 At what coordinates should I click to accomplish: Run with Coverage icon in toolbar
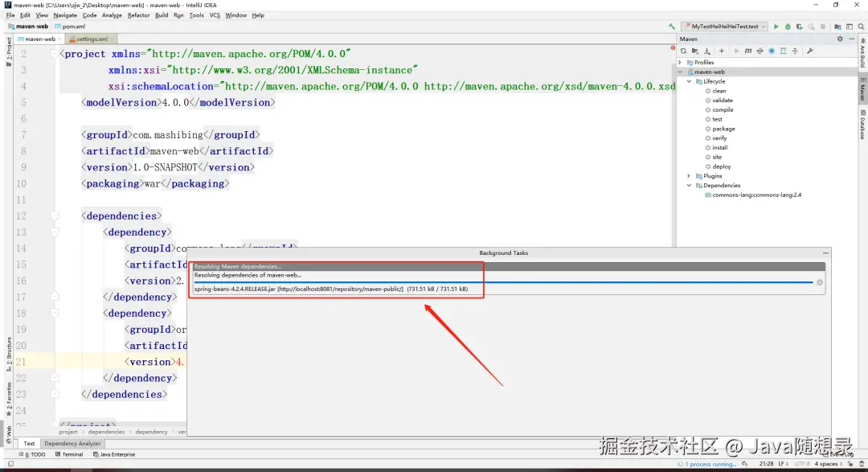(800, 26)
